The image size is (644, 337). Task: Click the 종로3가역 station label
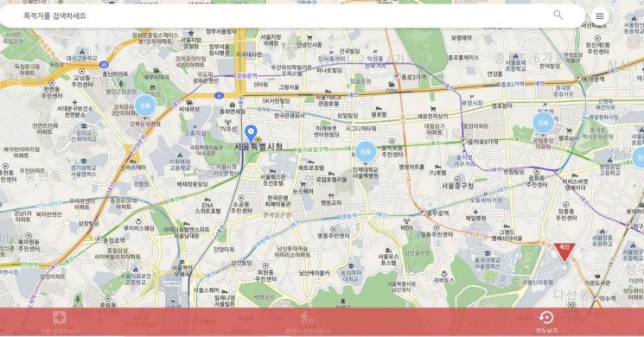[x=413, y=77]
